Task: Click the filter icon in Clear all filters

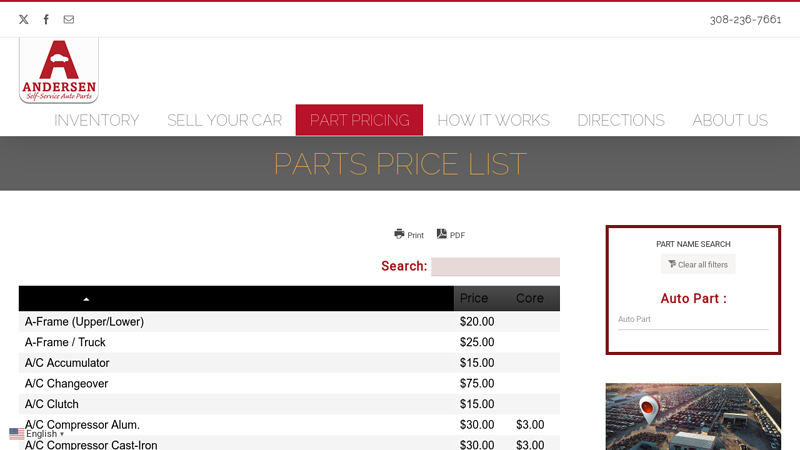Action: coord(672,264)
